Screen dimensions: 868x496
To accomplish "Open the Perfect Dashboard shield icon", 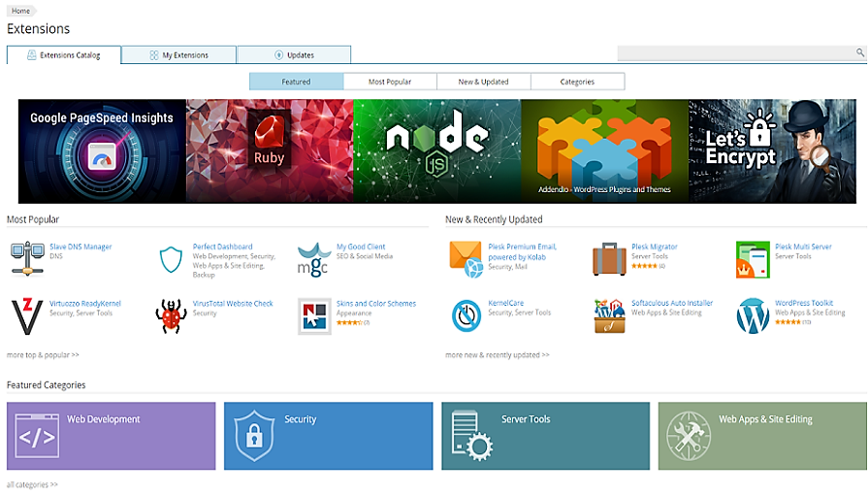I will [x=171, y=259].
